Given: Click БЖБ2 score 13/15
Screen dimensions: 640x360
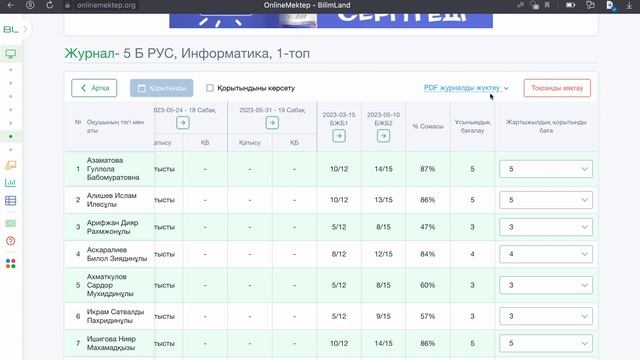Looking at the screenshot, I should [x=383, y=200].
